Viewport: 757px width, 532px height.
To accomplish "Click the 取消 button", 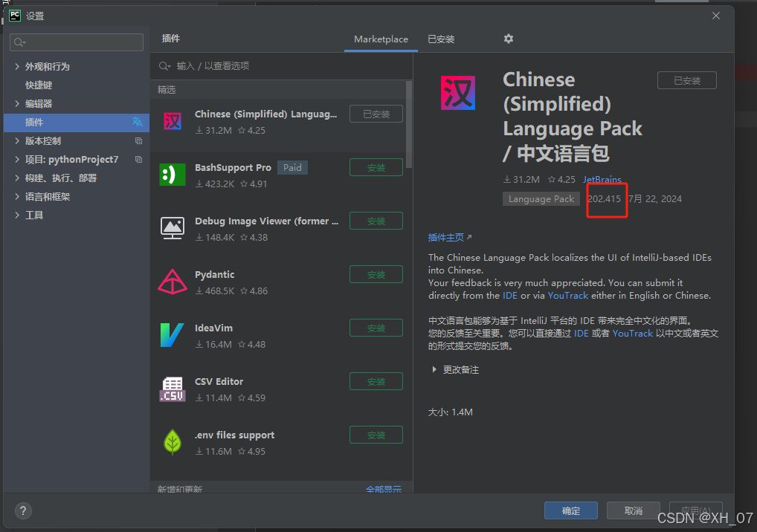I will point(634,510).
